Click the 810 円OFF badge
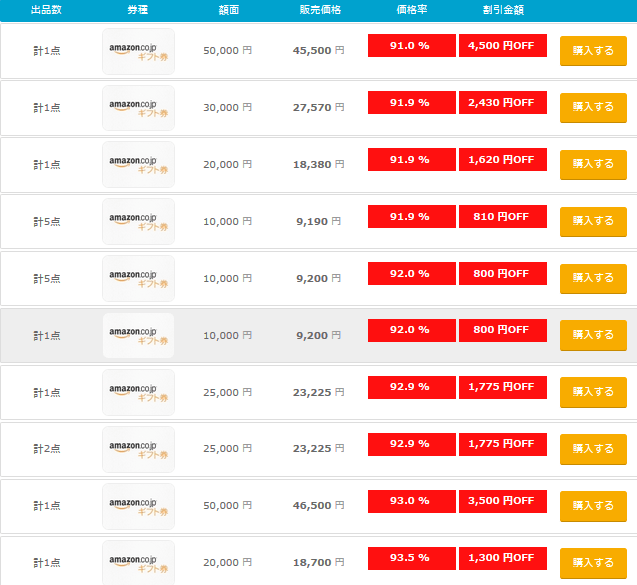 tap(503, 217)
